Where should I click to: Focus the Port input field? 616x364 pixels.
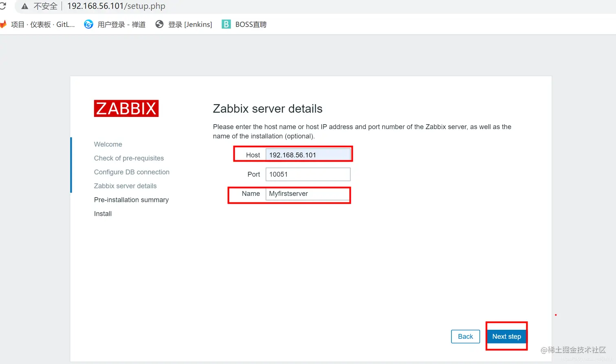pos(308,174)
